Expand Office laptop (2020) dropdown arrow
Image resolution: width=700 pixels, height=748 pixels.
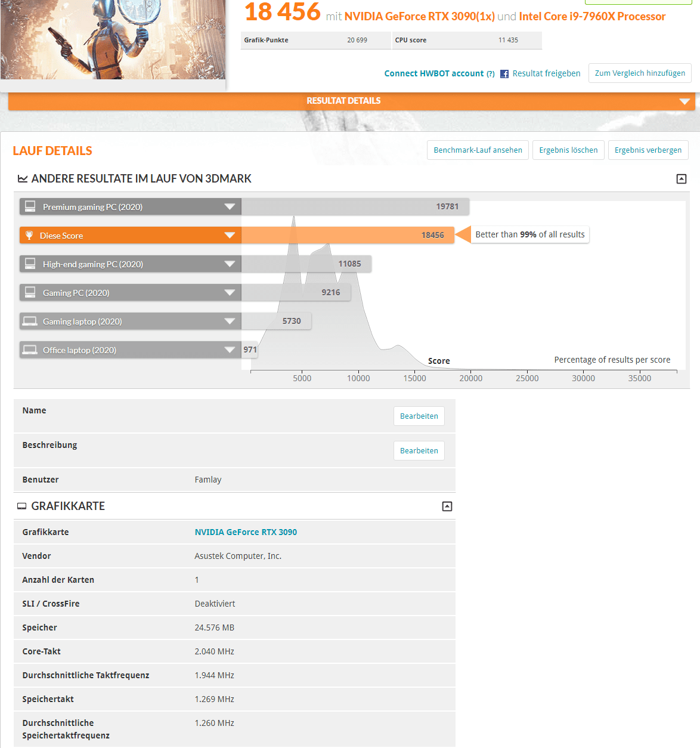pyautogui.click(x=230, y=350)
